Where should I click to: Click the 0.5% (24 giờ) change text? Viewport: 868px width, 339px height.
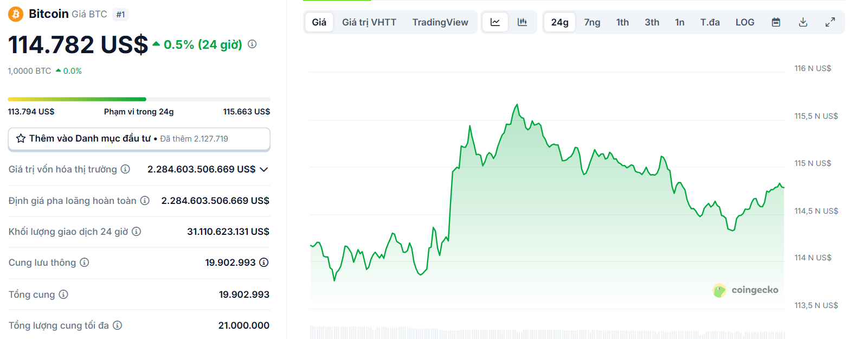[x=203, y=44]
